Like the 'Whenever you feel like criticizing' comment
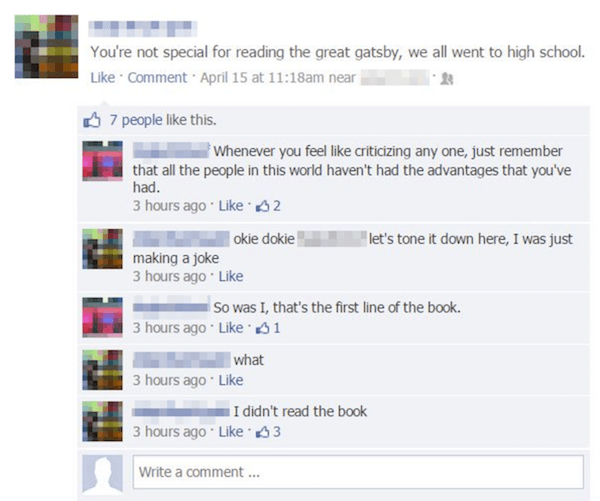The image size is (600, 501). pyautogui.click(x=231, y=206)
